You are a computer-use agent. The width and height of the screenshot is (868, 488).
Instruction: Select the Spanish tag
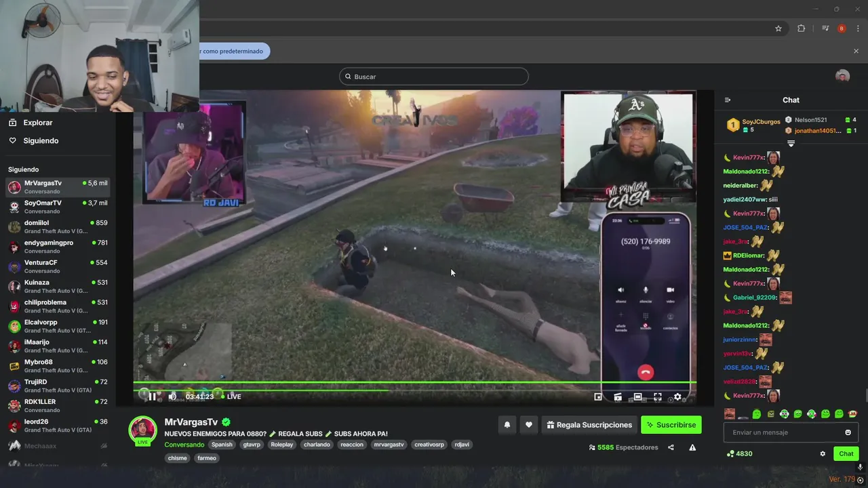coord(222,445)
